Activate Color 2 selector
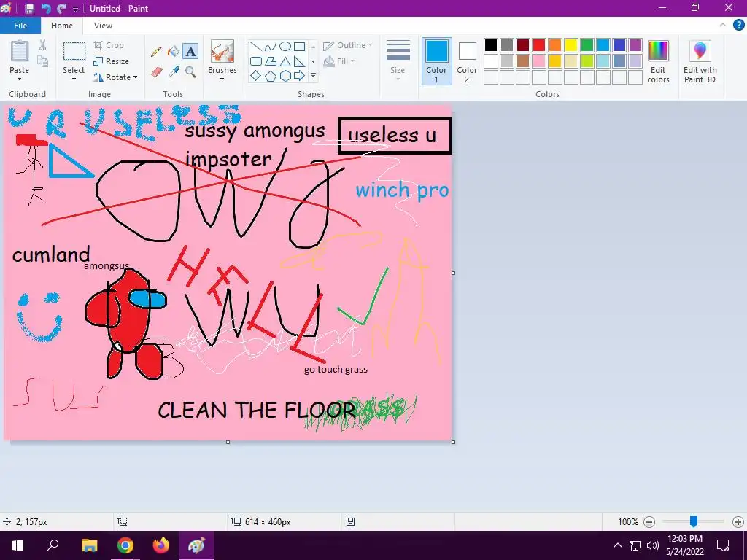 [467, 61]
